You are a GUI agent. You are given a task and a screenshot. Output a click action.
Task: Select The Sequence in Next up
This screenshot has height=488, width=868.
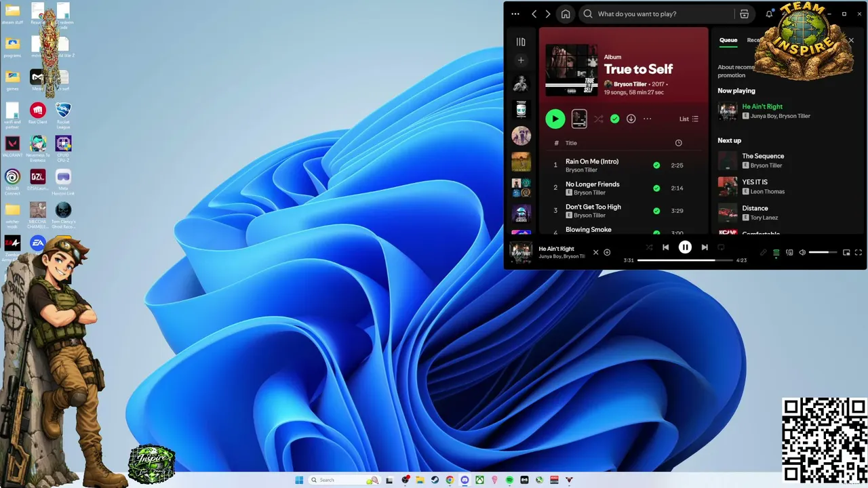(763, 156)
